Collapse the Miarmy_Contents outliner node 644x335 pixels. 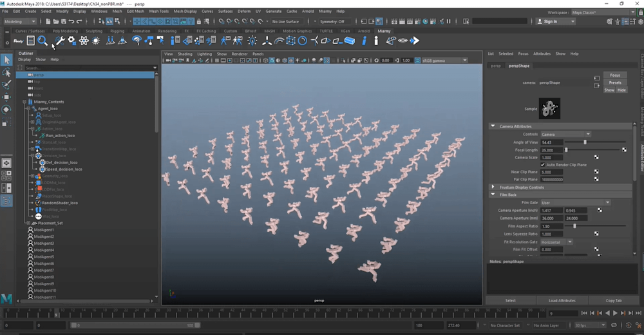coord(24,102)
